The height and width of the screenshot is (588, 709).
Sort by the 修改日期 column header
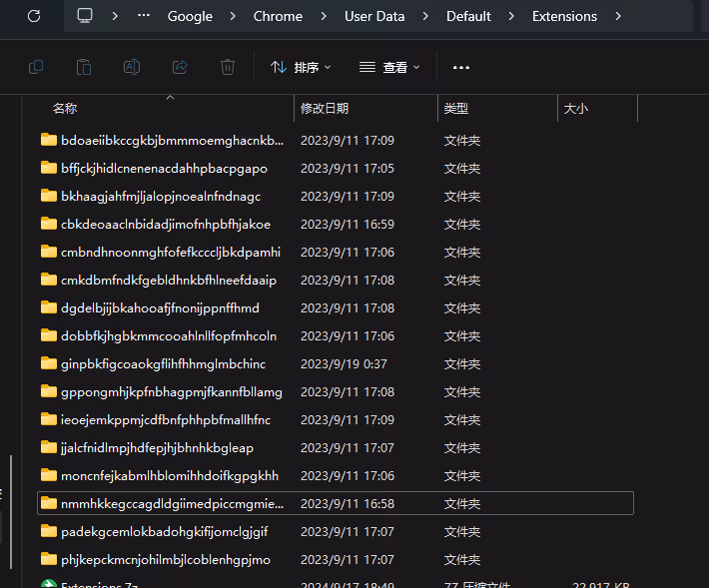(x=325, y=108)
